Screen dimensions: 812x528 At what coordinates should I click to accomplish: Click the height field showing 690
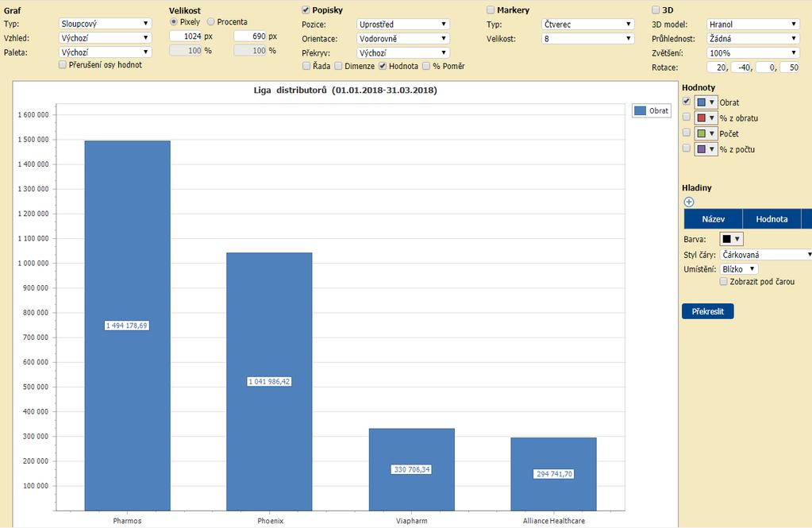[x=250, y=37]
